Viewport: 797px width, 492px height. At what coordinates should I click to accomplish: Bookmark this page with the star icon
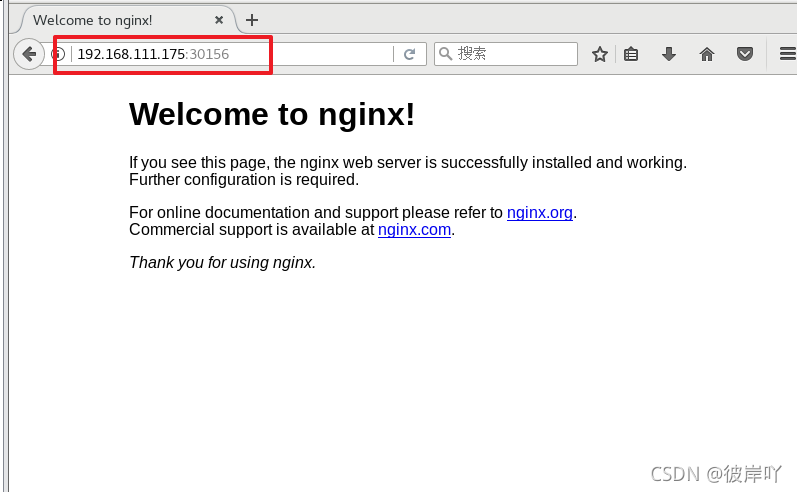point(600,54)
